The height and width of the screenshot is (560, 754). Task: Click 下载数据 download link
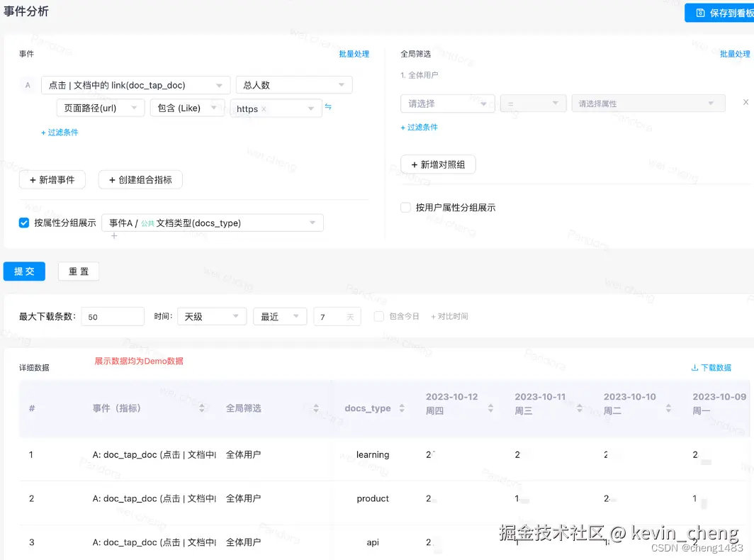pos(711,368)
